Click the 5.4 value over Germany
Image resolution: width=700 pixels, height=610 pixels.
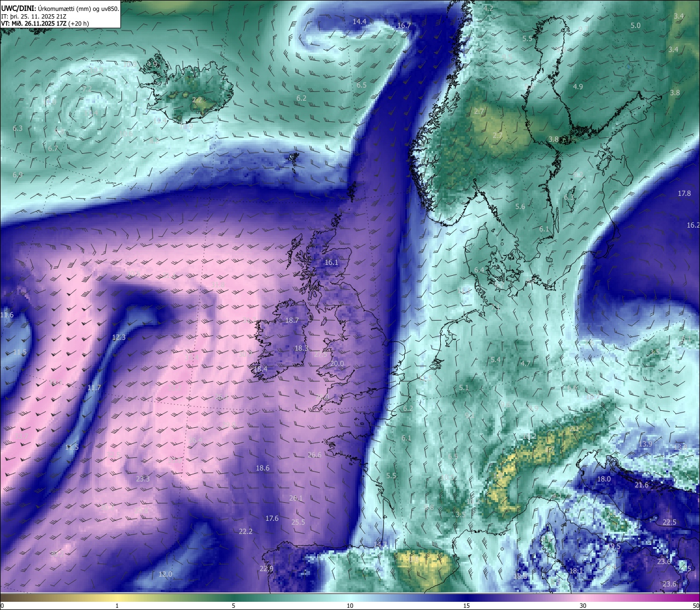click(x=495, y=360)
